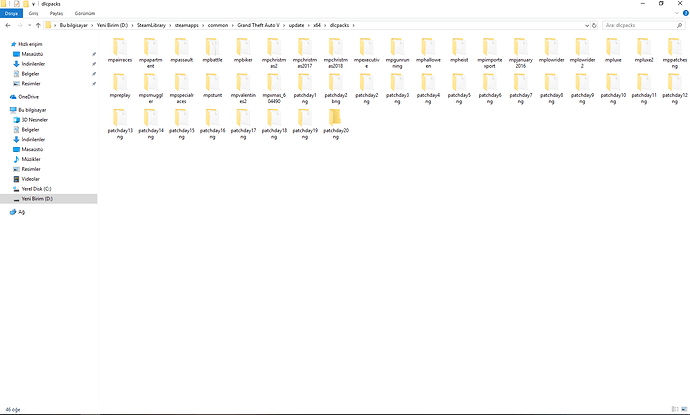Open the Görünüm ribbon tab
Viewport: 690px width, 415px height.
click(84, 13)
